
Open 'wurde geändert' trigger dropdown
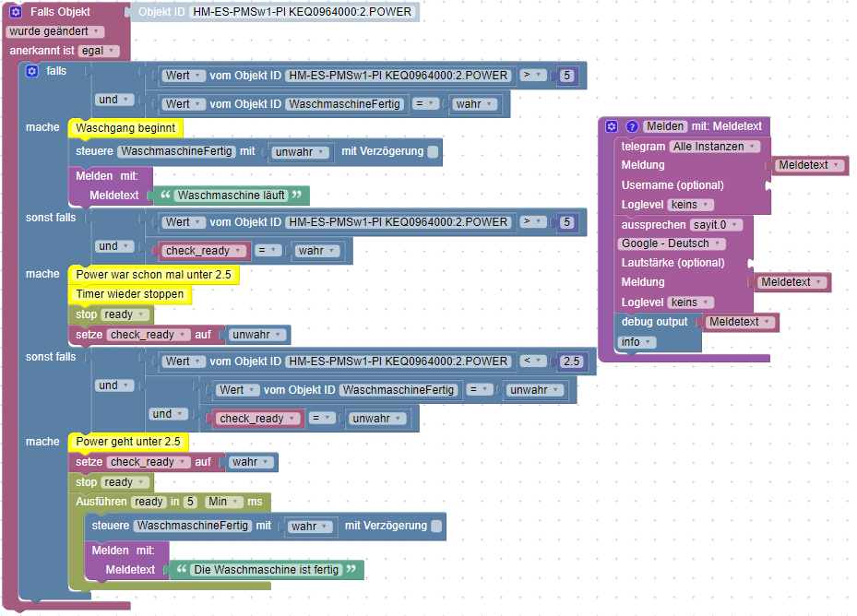pos(54,31)
